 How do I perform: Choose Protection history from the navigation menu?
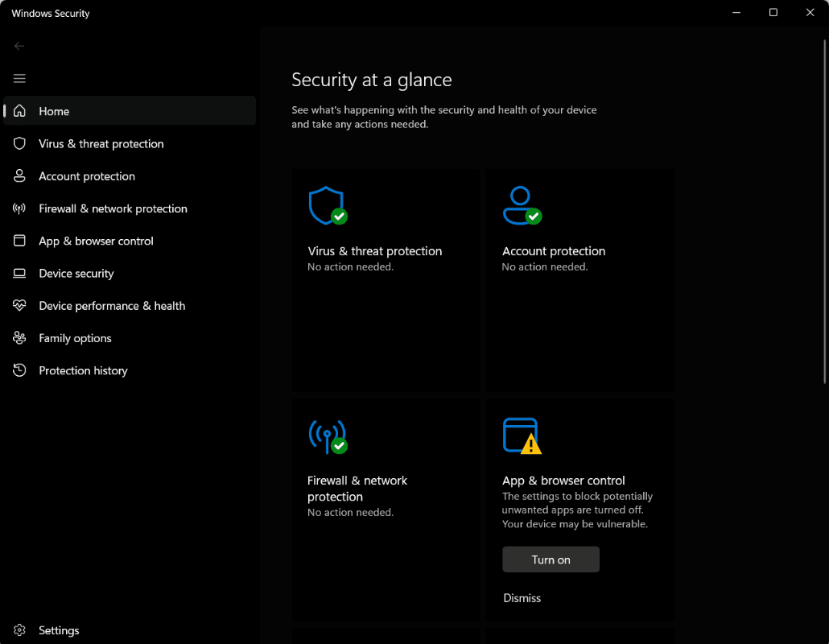(x=84, y=370)
